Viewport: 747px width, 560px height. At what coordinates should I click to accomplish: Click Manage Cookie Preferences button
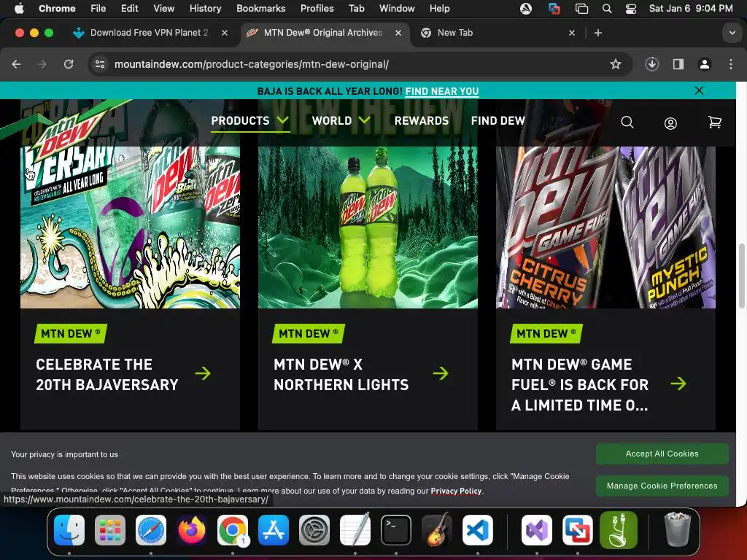662,486
